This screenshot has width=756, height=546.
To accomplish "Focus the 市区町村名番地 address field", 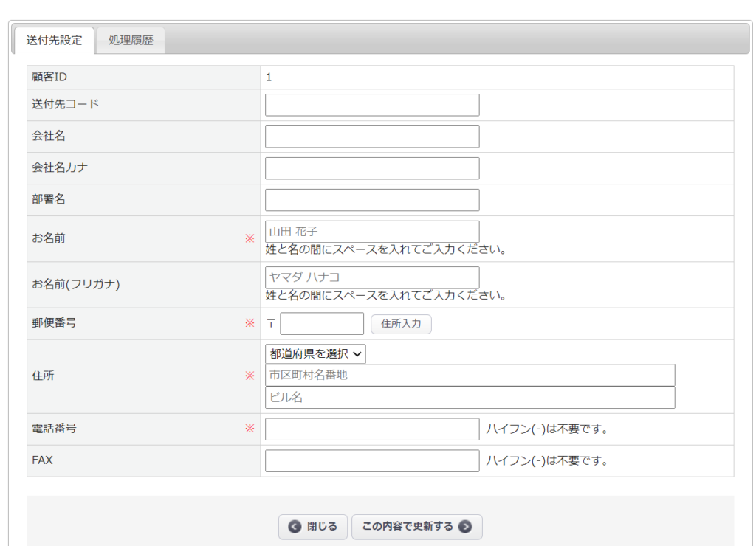I will point(470,375).
